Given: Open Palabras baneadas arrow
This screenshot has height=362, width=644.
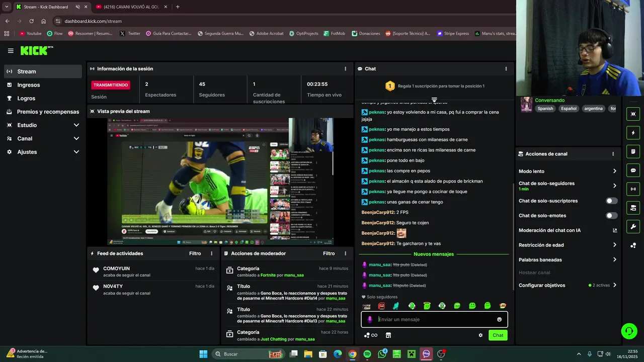Looking at the screenshot, I should coord(614,260).
